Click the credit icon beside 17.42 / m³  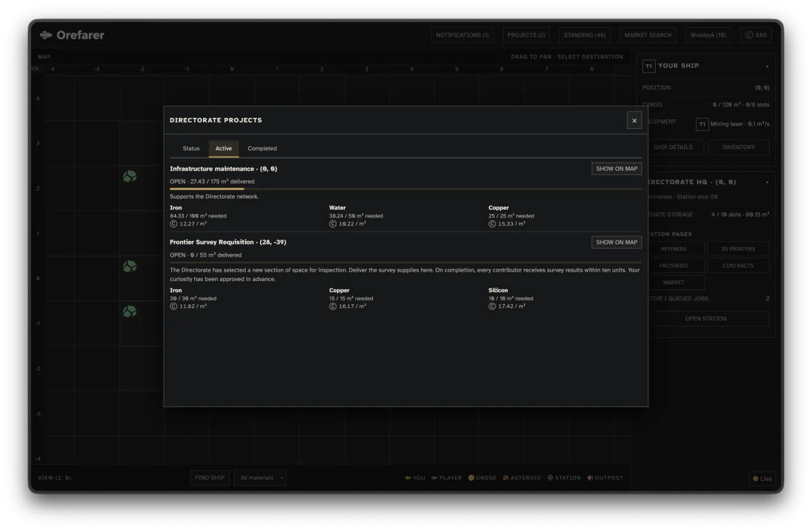(492, 306)
